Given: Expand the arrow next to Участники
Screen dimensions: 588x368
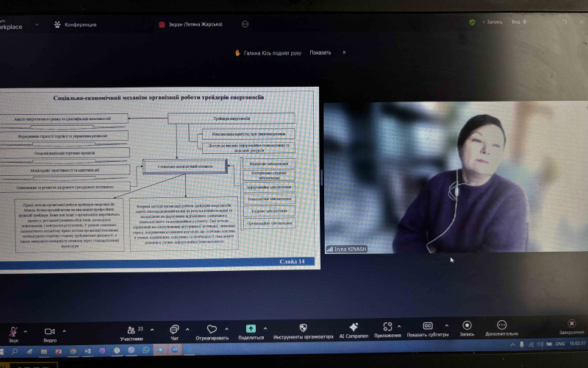Looking at the screenshot, I should [x=152, y=329].
